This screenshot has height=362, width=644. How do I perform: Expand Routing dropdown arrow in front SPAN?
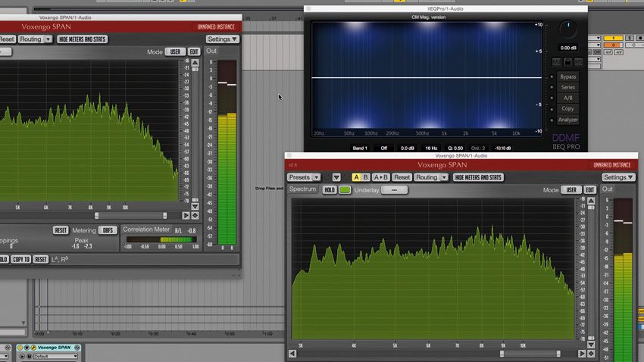coord(444,177)
